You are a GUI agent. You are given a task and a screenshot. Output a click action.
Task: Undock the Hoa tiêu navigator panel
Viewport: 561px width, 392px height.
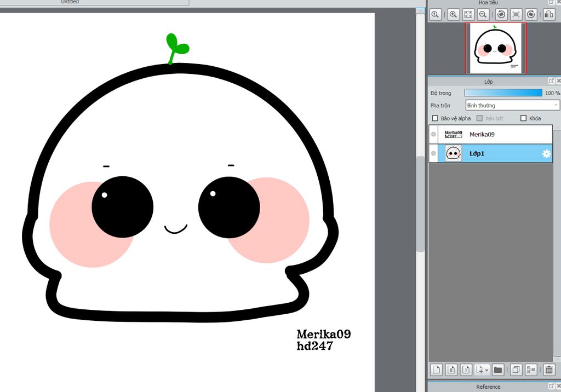pos(551,2)
